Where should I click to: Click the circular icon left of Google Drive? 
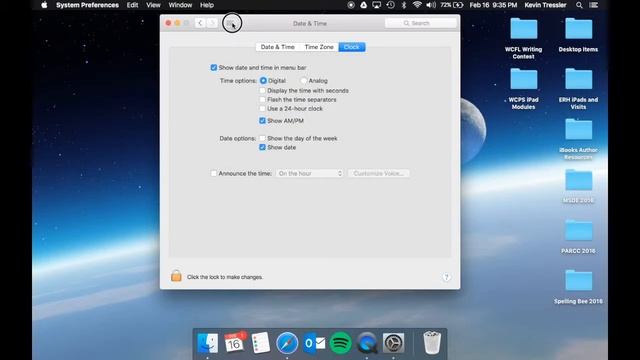click(x=351, y=5)
